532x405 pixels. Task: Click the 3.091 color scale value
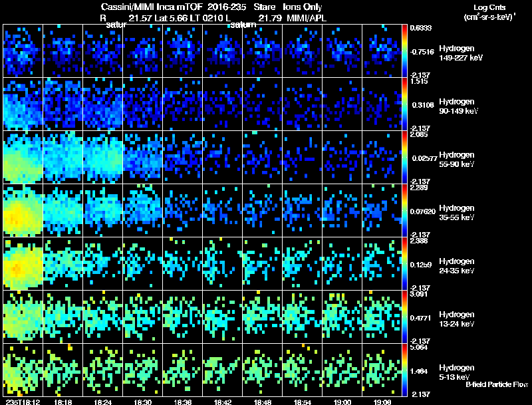click(419, 295)
